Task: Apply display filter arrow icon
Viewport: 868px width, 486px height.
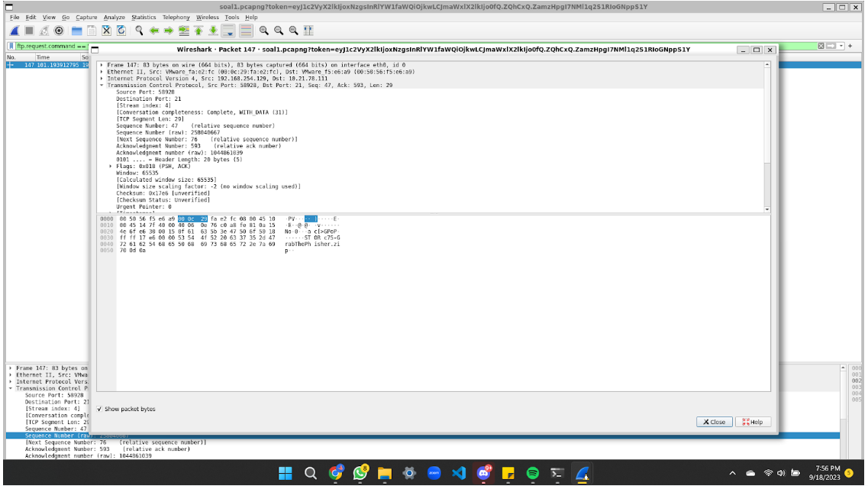Action: (x=831, y=46)
